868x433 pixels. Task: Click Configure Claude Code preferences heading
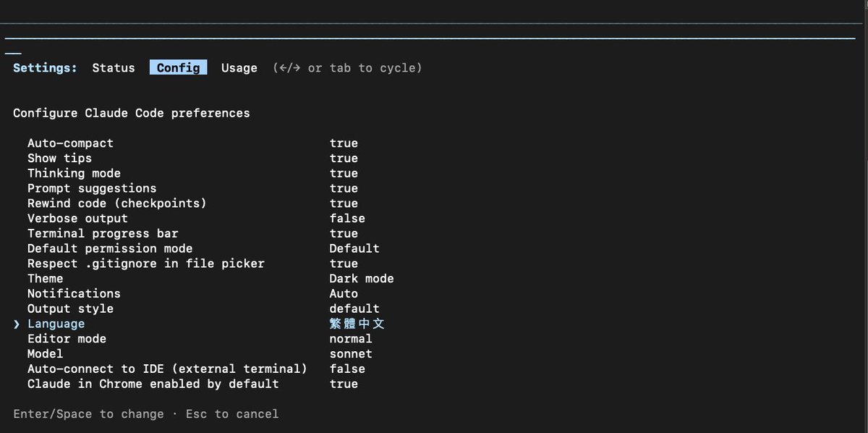coord(132,113)
